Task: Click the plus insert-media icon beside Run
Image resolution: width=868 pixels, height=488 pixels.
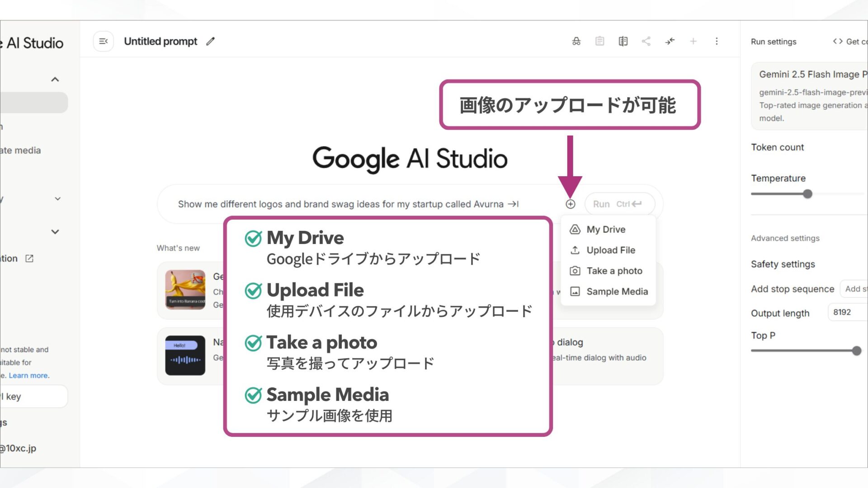Action: pos(570,204)
